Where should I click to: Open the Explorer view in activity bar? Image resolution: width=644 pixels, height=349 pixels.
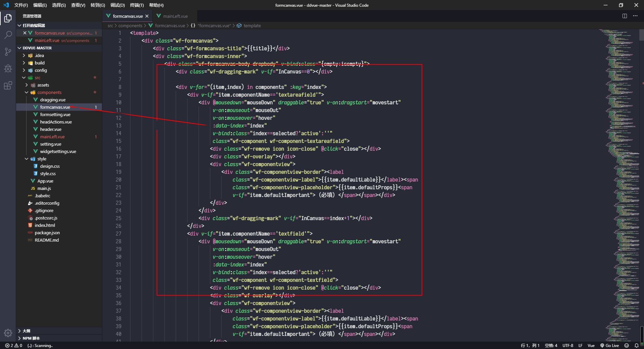click(8, 18)
